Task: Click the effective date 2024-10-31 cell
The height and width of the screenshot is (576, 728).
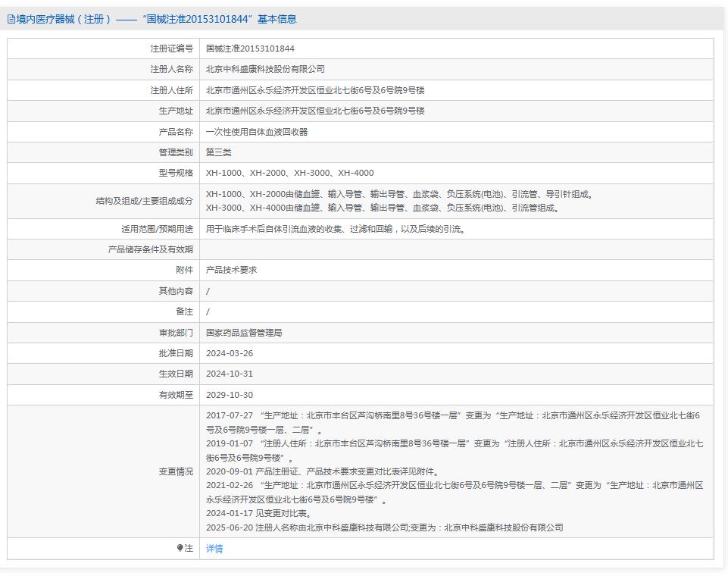Action: pos(230,374)
